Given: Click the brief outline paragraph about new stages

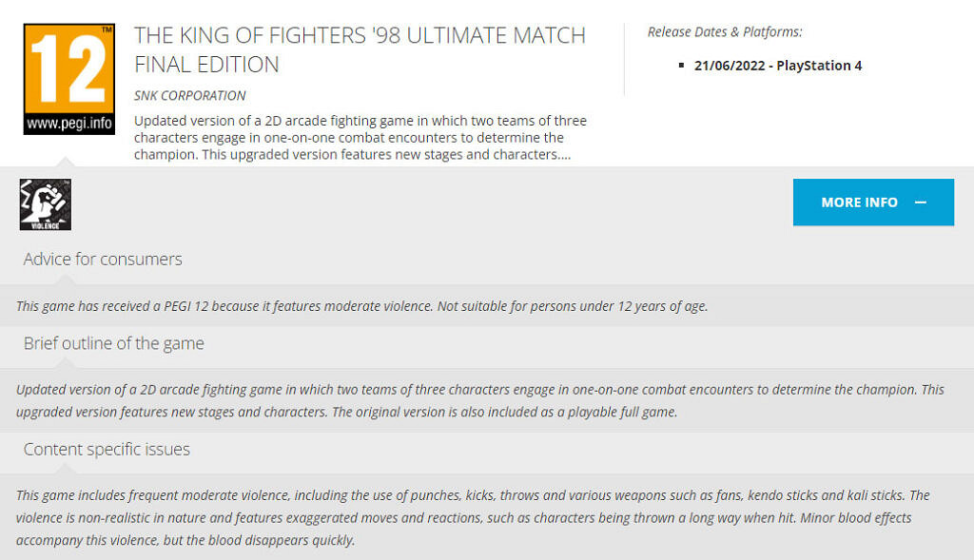Looking at the screenshot, I should [479, 400].
